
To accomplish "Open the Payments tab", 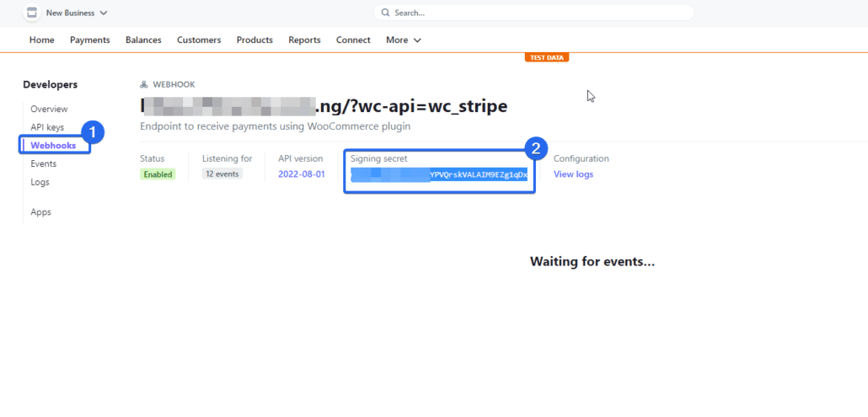I will point(89,40).
